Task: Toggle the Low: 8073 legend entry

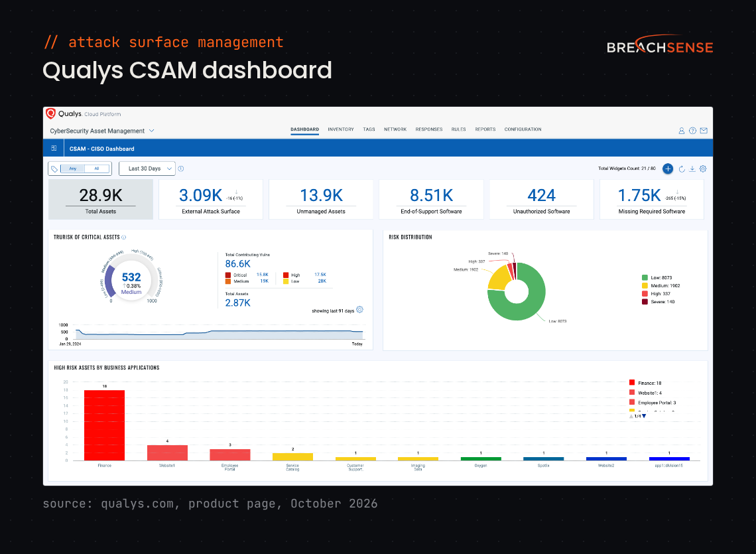Action: tap(657, 277)
